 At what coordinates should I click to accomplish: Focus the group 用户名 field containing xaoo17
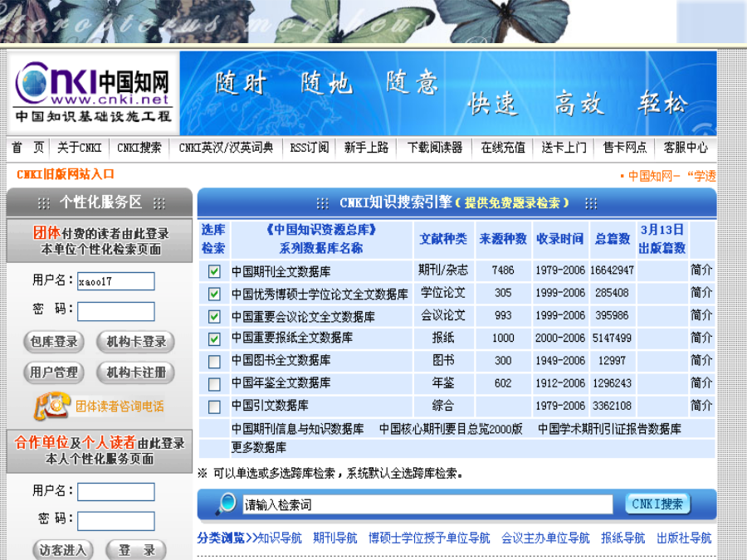116,281
